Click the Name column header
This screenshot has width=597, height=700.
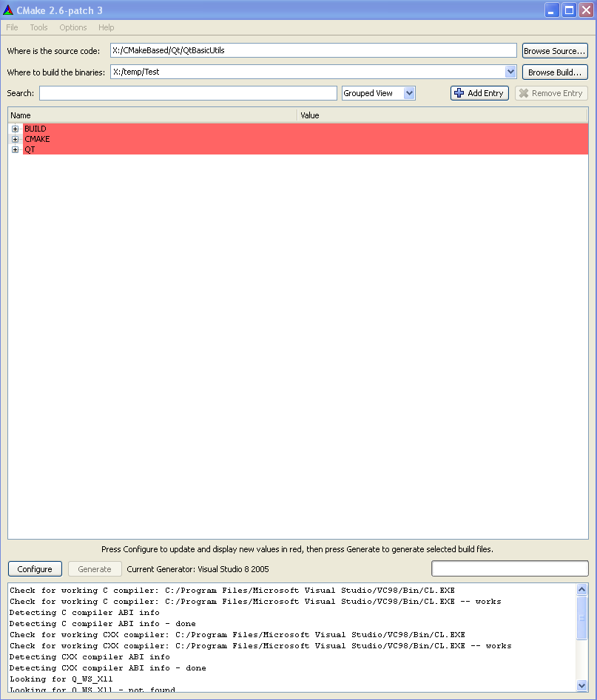(152, 115)
